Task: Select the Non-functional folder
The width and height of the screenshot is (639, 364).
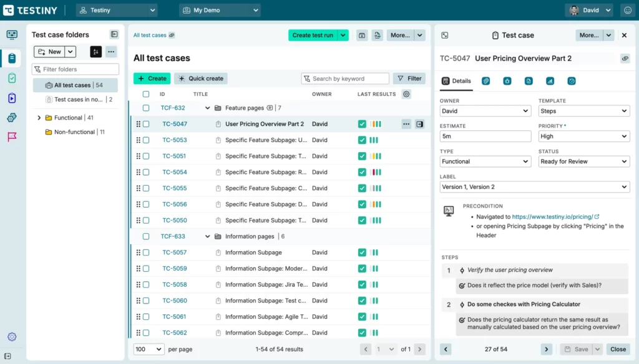Action: 76,132
